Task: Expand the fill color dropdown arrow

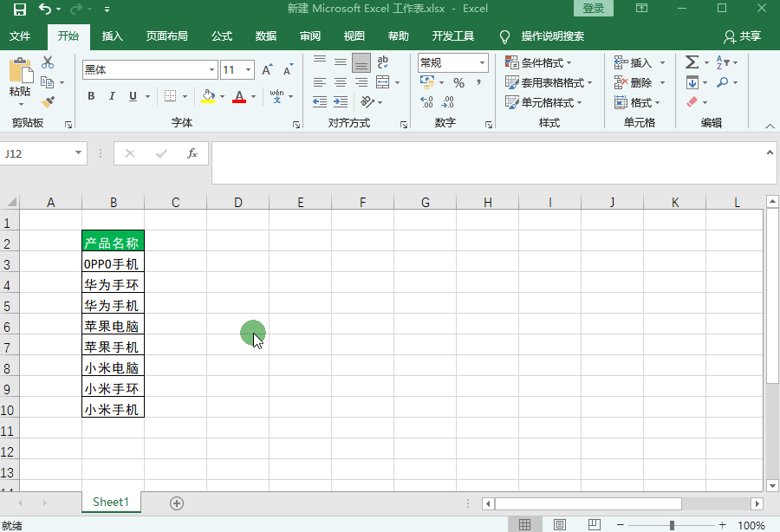Action: (222, 96)
